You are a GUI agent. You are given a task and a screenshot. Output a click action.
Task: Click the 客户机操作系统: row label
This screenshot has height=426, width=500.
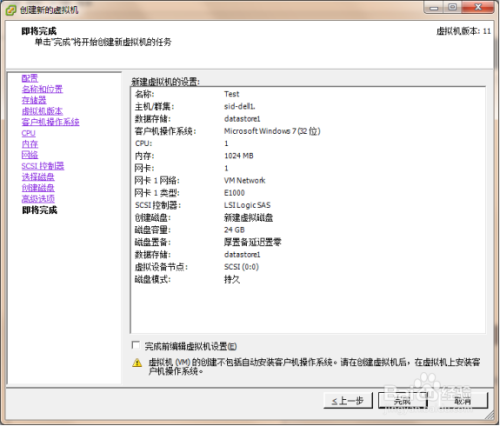[x=165, y=131]
